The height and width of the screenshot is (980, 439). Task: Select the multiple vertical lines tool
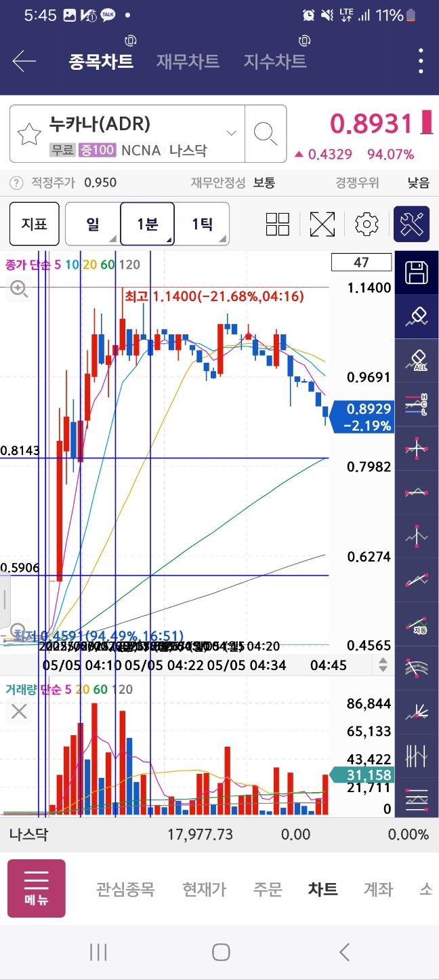[417, 756]
